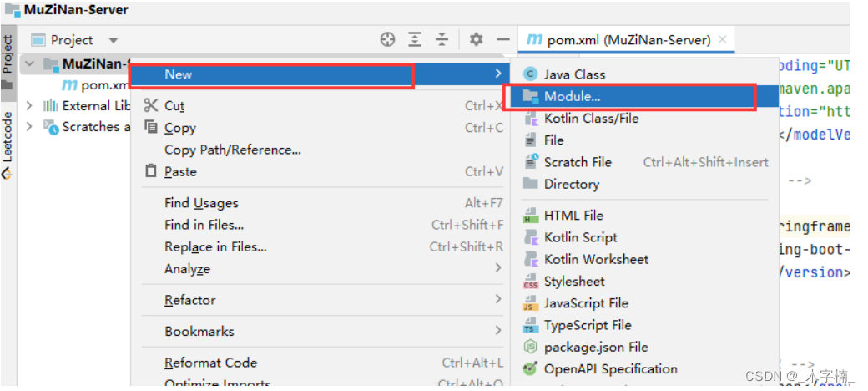Image resolution: width=868 pixels, height=391 pixels.
Task: Click Cut in context menu
Action: click(174, 105)
